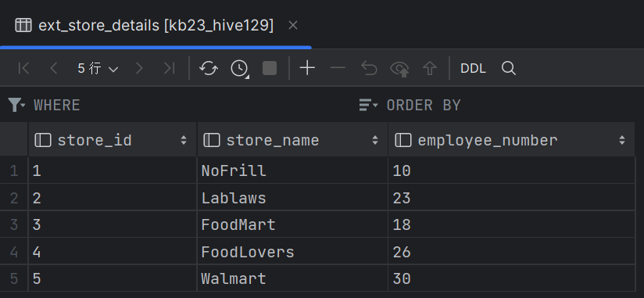Image resolution: width=644 pixels, height=298 pixels.
Task: Sort by store_name using sort arrows
Action: [x=375, y=140]
